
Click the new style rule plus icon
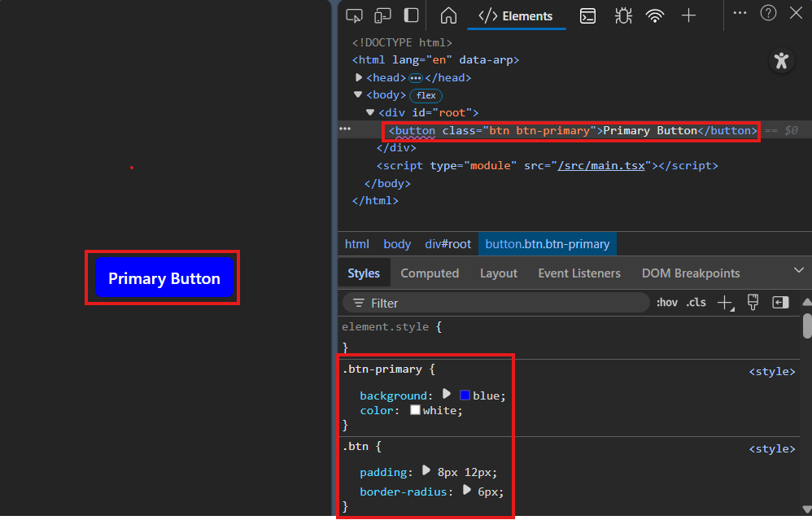[x=726, y=303]
